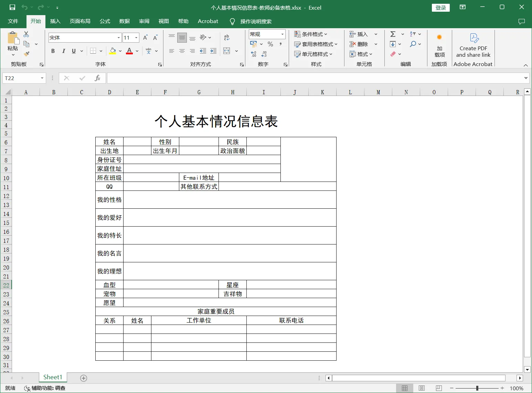Toggle Bold formatting
532x393 pixels.
53,51
